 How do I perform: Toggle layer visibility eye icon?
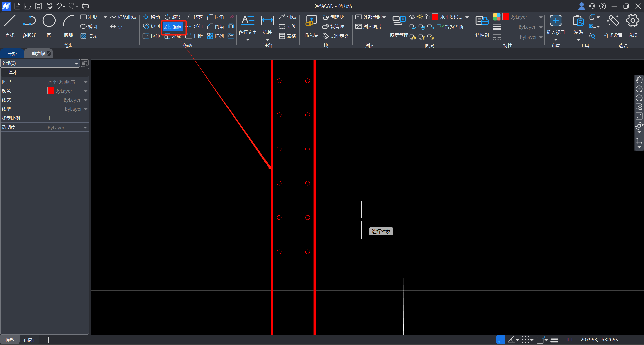tap(412, 17)
